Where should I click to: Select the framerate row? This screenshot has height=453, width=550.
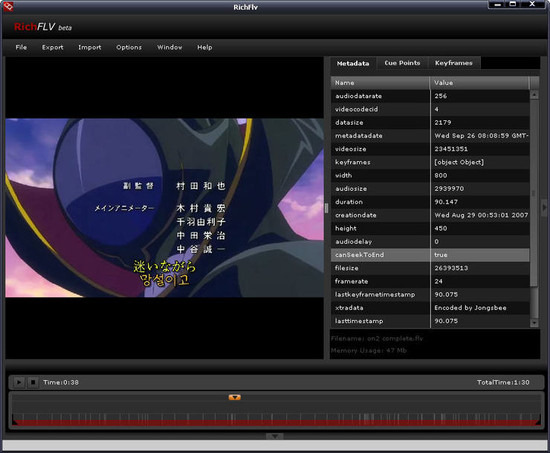coord(430,281)
